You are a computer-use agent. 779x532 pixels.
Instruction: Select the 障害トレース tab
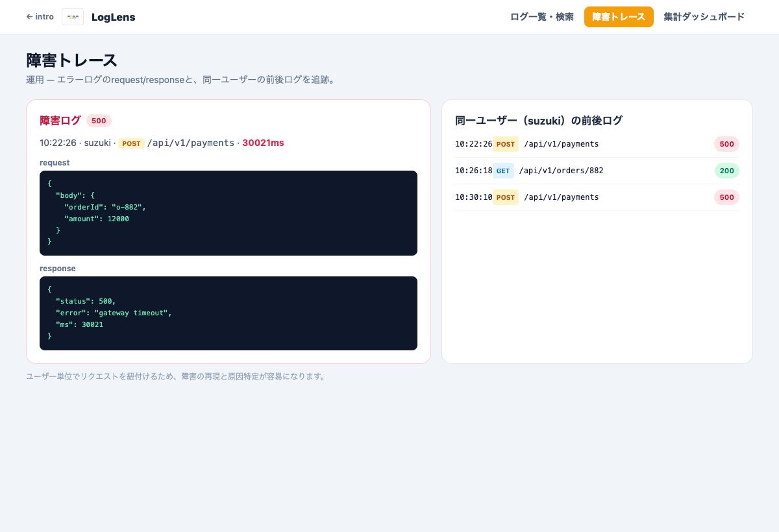click(x=619, y=17)
